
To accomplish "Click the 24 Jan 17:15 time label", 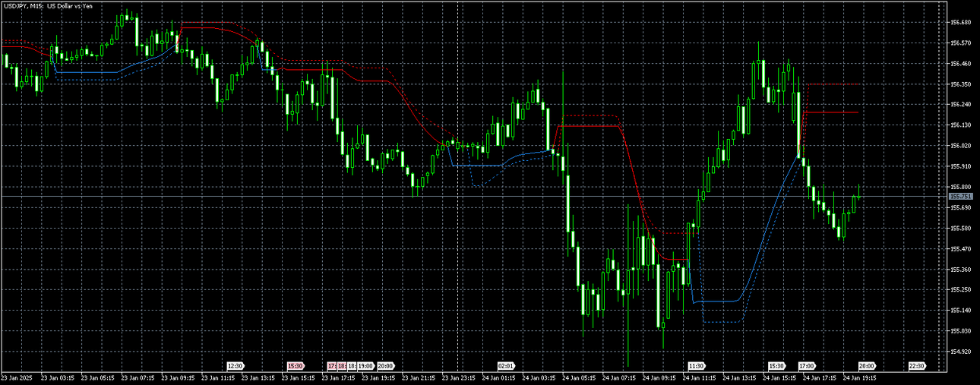I will [x=821, y=377].
